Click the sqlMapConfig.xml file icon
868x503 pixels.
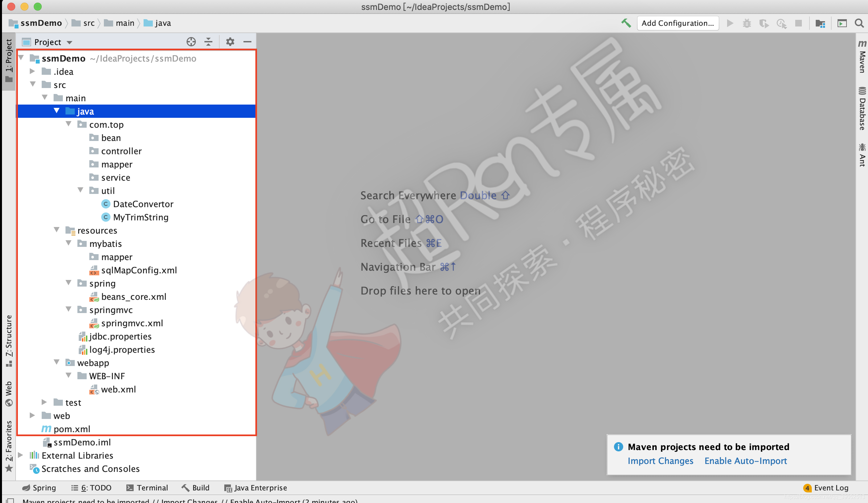pos(94,270)
